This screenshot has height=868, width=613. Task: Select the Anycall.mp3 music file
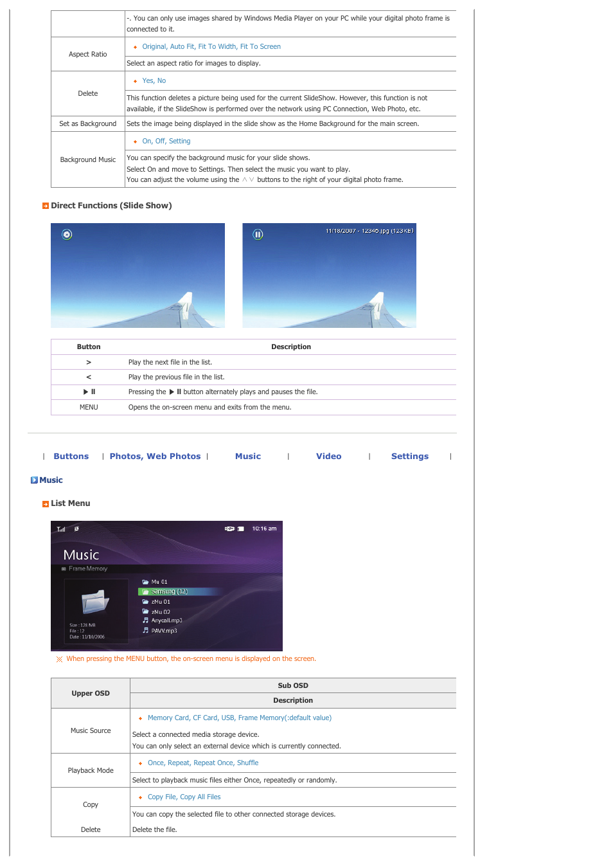coord(163,620)
